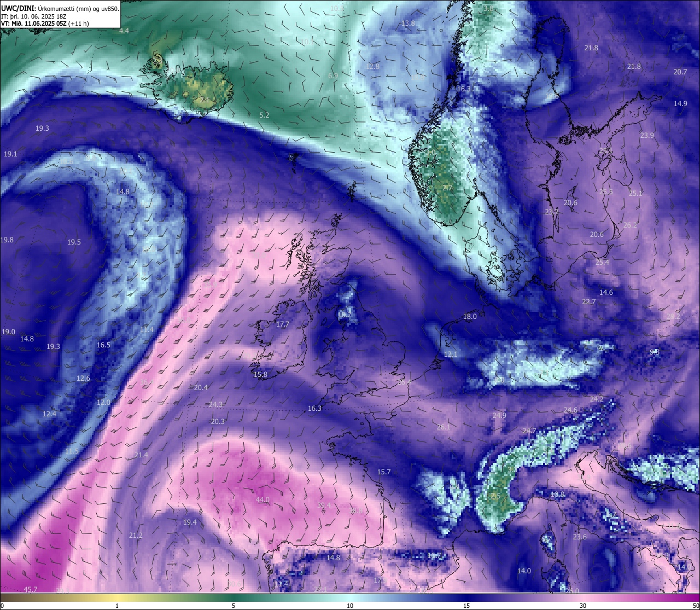Click the value '19.4' on the map

coord(190,522)
